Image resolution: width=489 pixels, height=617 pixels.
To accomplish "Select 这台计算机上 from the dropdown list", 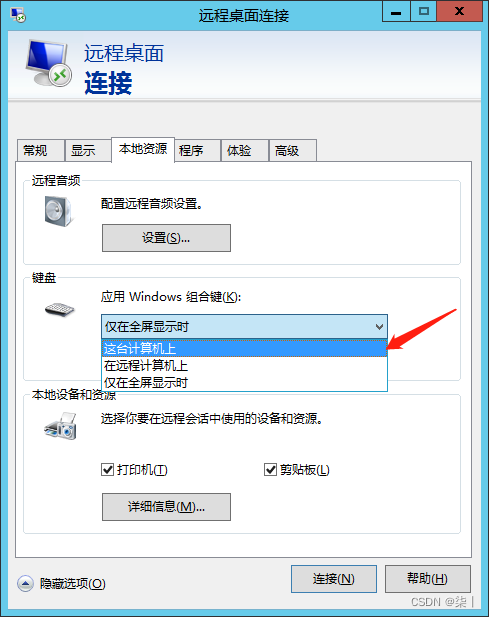I will (244, 348).
